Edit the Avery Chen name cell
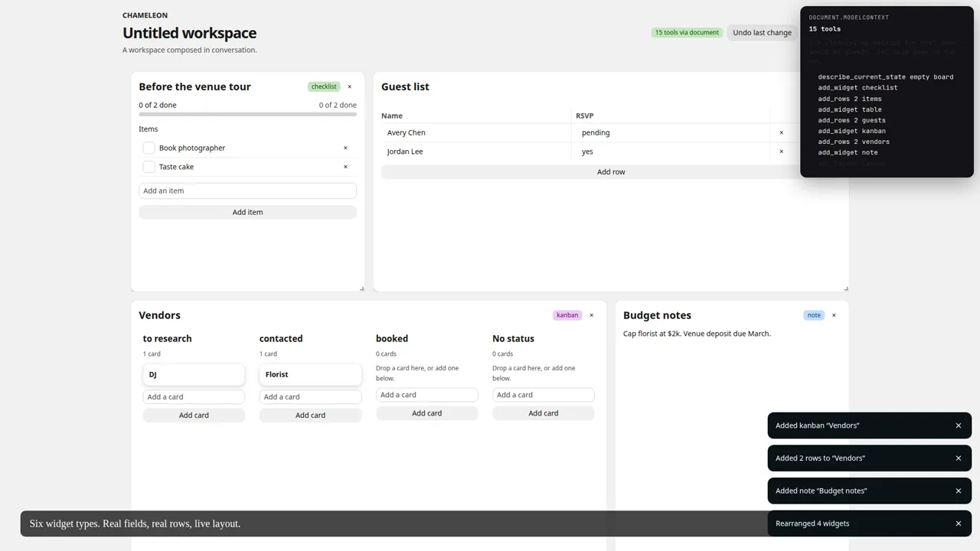The image size is (980, 551). [x=476, y=132]
